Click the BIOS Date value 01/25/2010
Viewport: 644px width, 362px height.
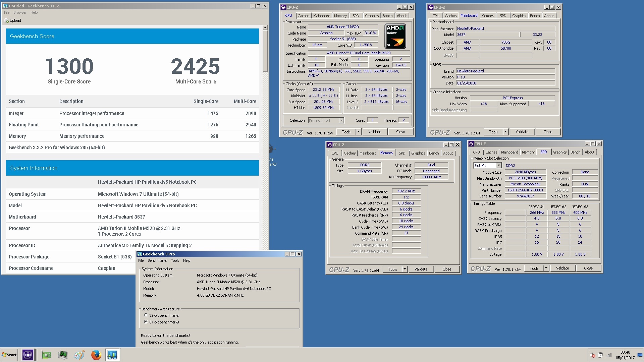[505, 83]
